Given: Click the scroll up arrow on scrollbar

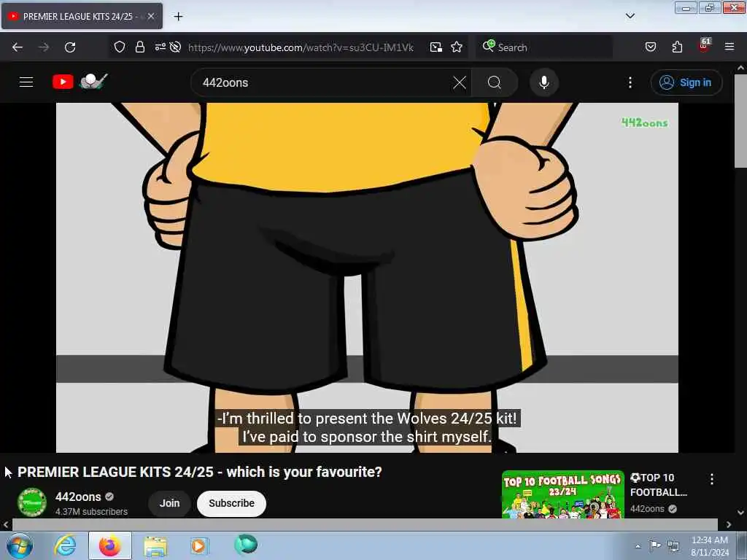Looking at the screenshot, I should pos(740,68).
